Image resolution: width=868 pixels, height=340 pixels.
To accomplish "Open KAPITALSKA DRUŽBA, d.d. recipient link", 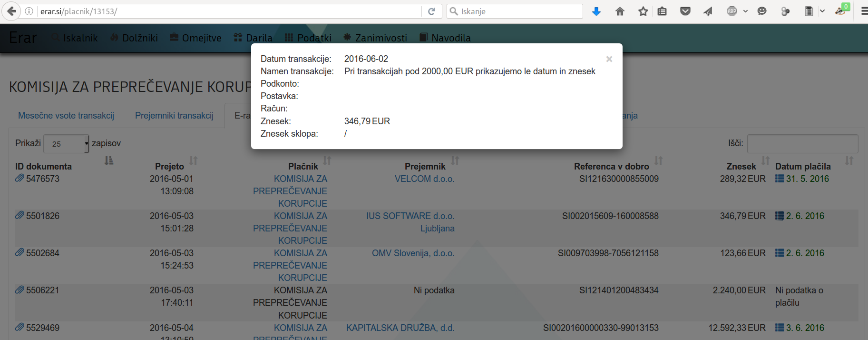I will [400, 328].
